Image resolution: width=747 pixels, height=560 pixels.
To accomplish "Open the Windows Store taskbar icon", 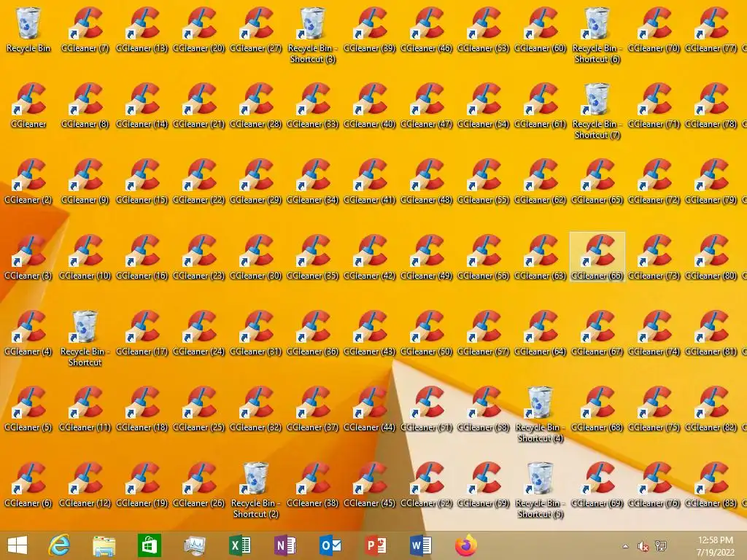I will 149,545.
